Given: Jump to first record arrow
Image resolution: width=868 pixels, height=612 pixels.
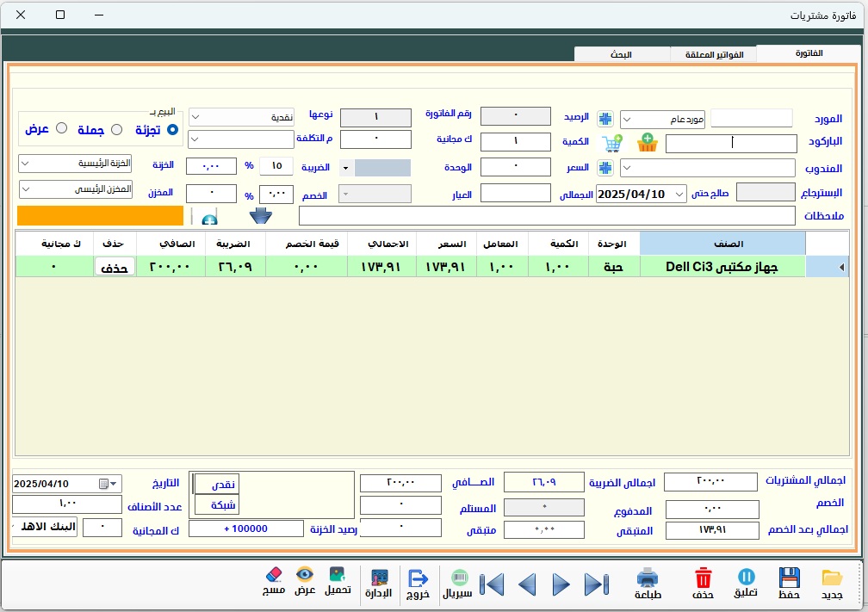Looking at the screenshot, I should coord(492,584).
